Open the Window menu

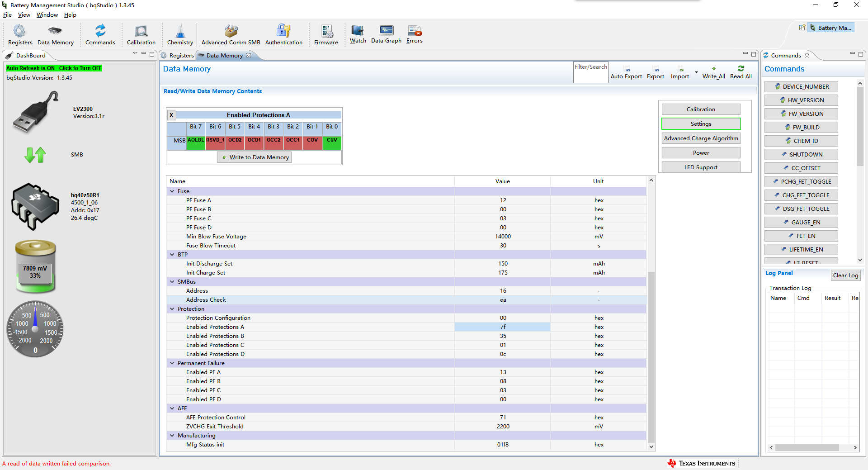47,15
